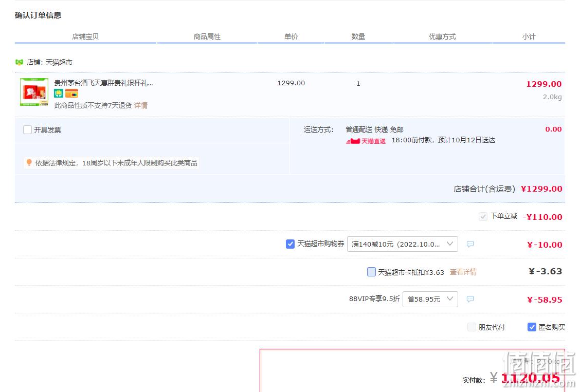Click the 2.0kg weight text
This screenshot has width=580, height=392.
[x=552, y=97]
